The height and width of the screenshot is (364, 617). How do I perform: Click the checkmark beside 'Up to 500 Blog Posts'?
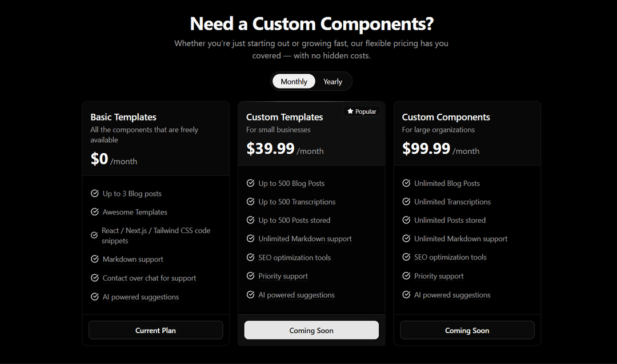[x=250, y=183]
